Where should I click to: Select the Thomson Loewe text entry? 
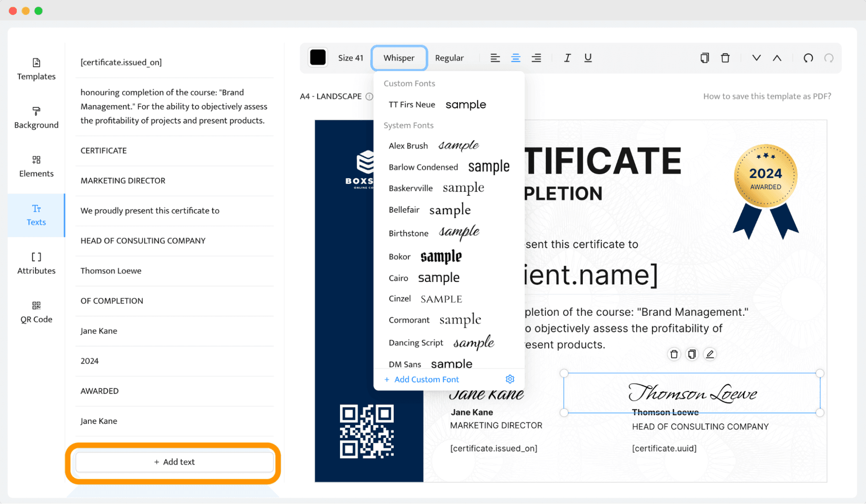pyautogui.click(x=175, y=271)
